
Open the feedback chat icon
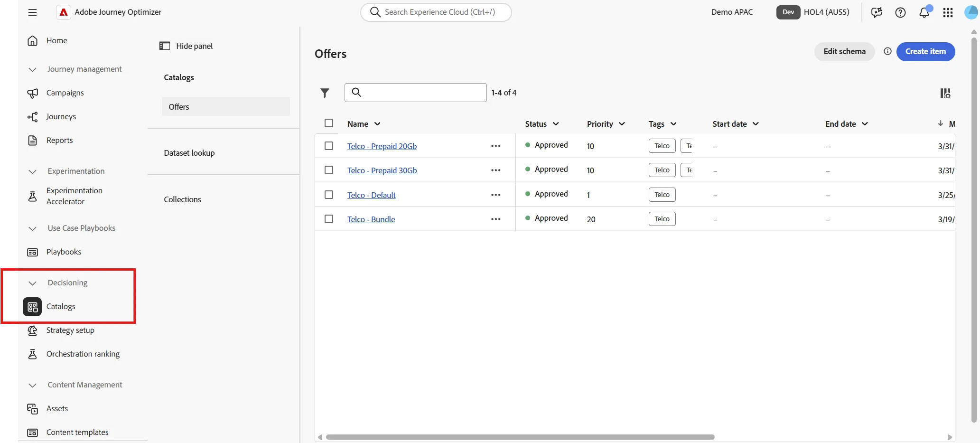tap(877, 12)
